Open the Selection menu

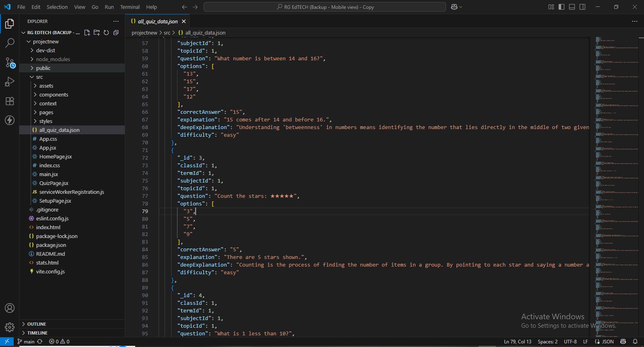click(x=57, y=7)
